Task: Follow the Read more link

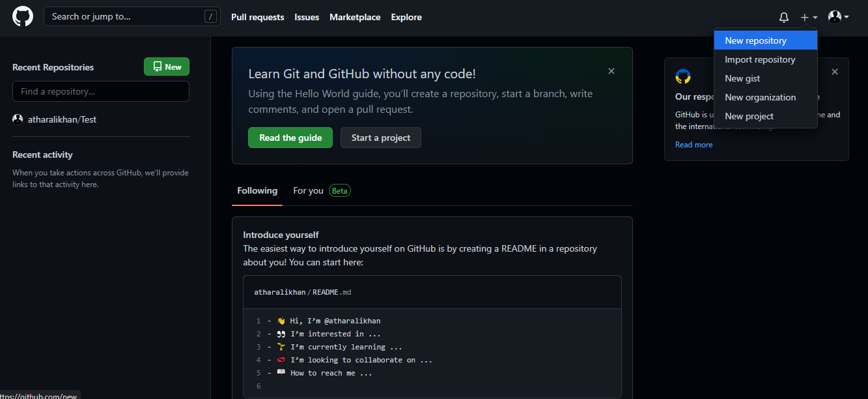Action: (693, 145)
